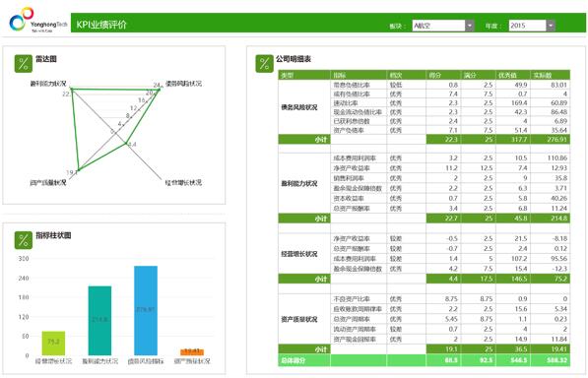Open the 板块 dropdown arrow next to A航空
This screenshot has height=378, width=588.
tap(470, 26)
